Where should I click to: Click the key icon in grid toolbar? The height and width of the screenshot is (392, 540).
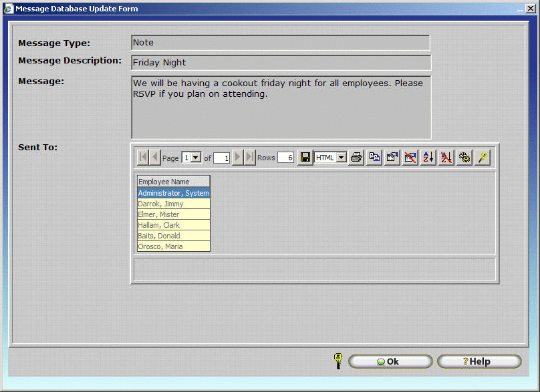pyautogui.click(x=482, y=158)
